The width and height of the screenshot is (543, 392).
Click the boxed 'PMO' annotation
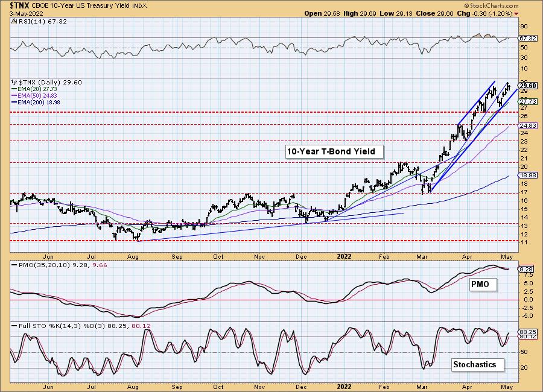[x=483, y=284]
